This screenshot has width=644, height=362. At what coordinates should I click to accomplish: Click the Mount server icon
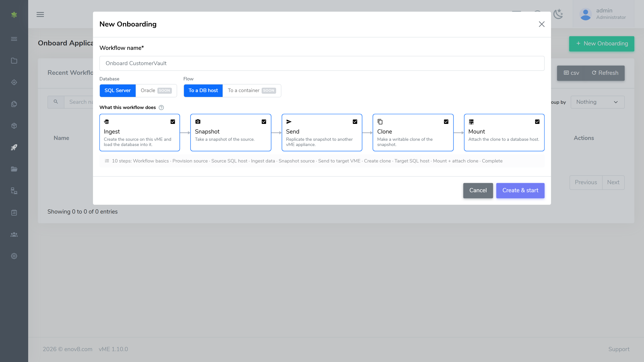(471, 122)
